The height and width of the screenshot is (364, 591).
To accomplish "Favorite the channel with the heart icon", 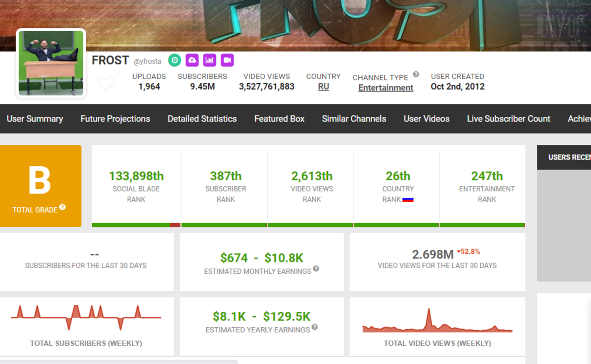I will coord(106,83).
